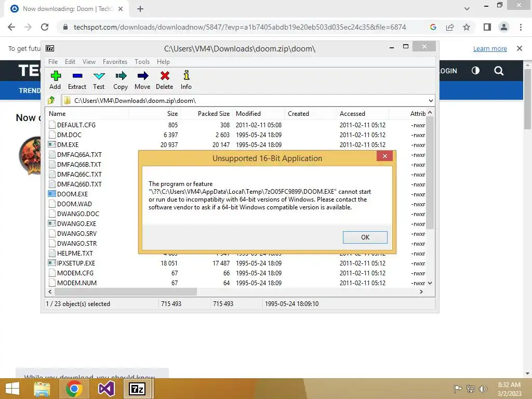
Task: Open Chrome side panel icon
Action: [487, 27]
